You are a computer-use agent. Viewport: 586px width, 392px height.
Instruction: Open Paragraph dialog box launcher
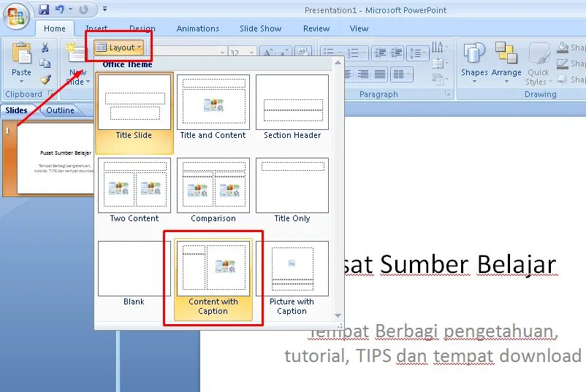(x=447, y=93)
